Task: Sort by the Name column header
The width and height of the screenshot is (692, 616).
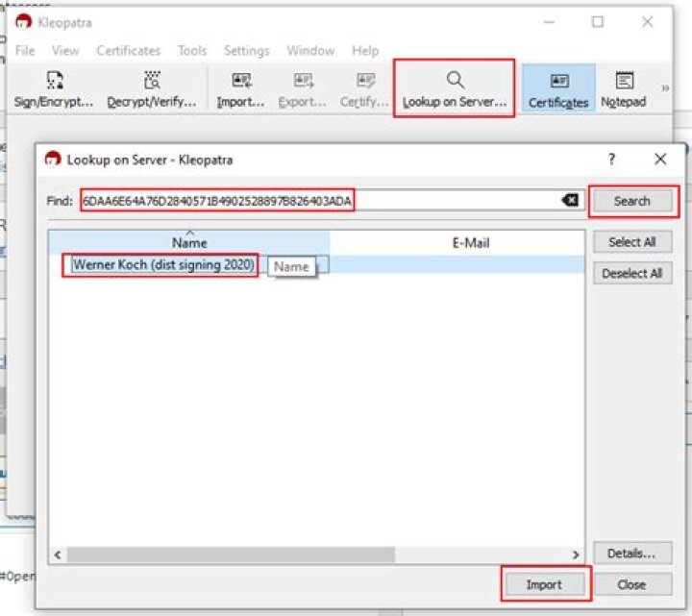Action: tap(189, 242)
